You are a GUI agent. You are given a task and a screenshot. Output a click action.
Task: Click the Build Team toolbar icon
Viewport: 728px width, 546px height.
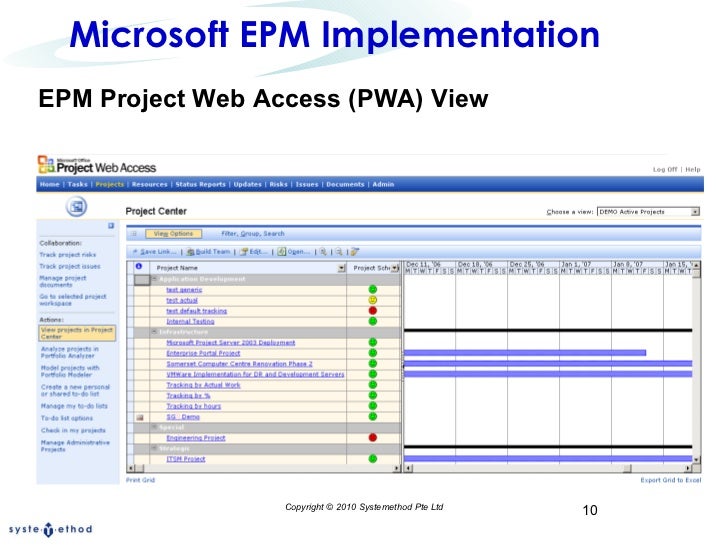point(190,252)
